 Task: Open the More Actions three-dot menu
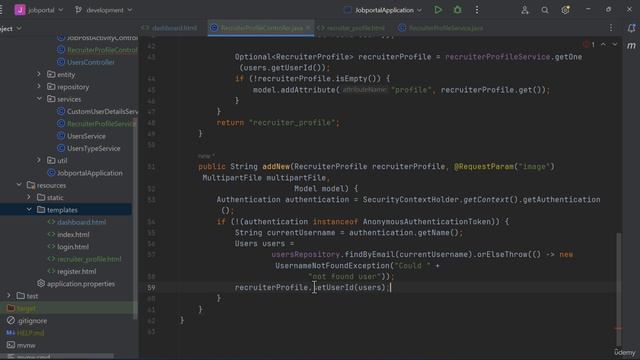click(477, 10)
